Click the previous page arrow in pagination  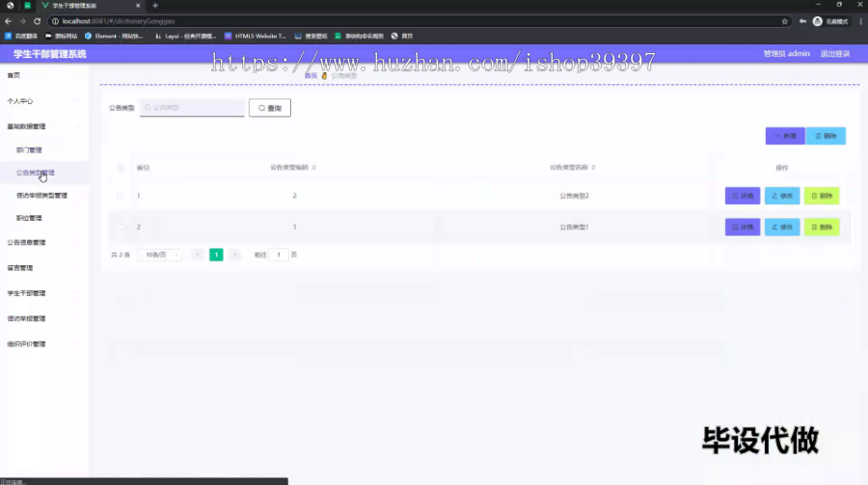click(x=198, y=255)
